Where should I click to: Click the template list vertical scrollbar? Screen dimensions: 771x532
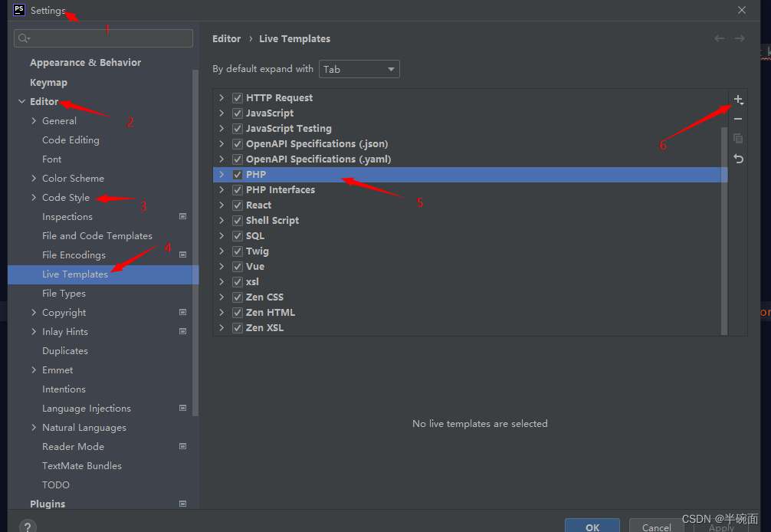point(723,231)
